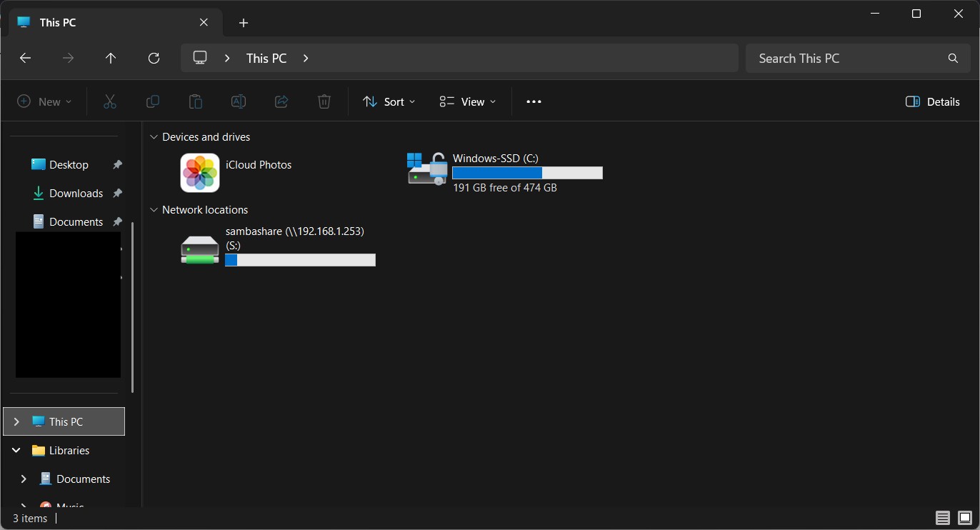Open pinned Documents in the sidebar
This screenshot has width=980, height=530.
[76, 221]
